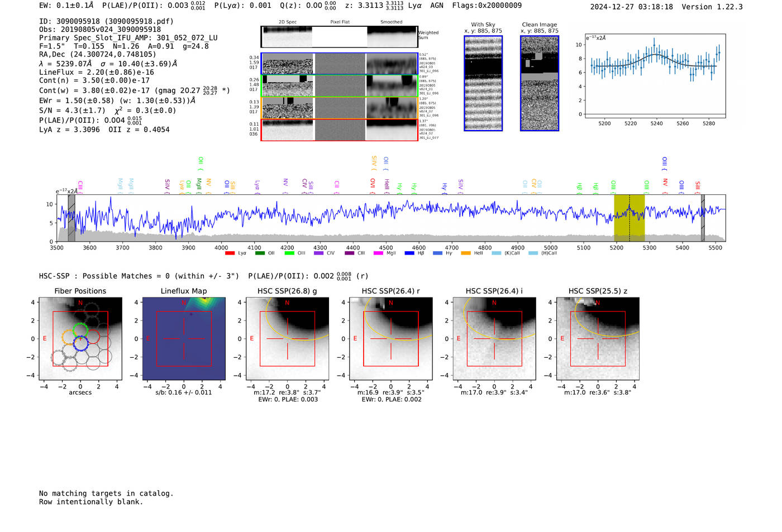Click the (K)CaII legend swatch
The image size is (782, 532).
click(497, 253)
